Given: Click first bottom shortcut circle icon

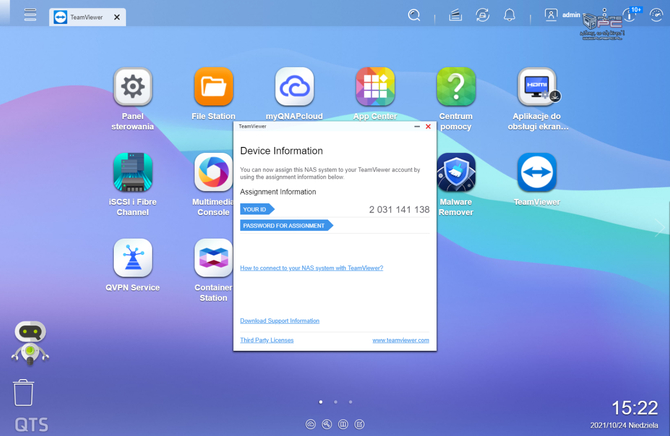Looking at the screenshot, I should click(x=311, y=424).
